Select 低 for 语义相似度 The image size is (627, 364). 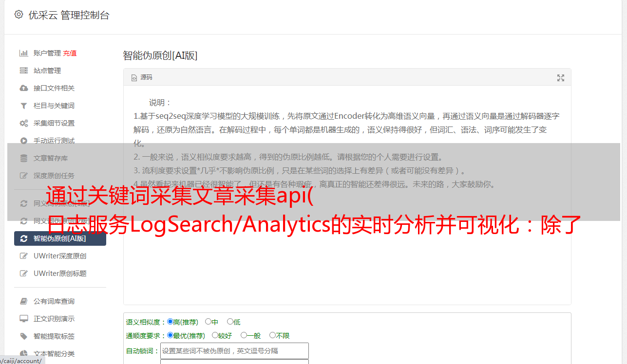(x=230, y=322)
